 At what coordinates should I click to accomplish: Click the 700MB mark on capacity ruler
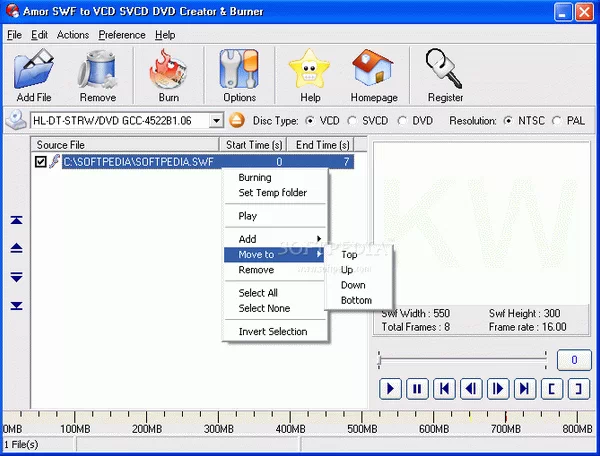pyautogui.click(x=505, y=429)
